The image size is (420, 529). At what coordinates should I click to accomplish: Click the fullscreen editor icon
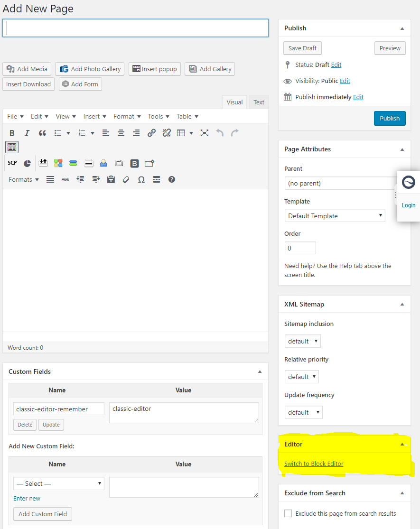point(205,133)
